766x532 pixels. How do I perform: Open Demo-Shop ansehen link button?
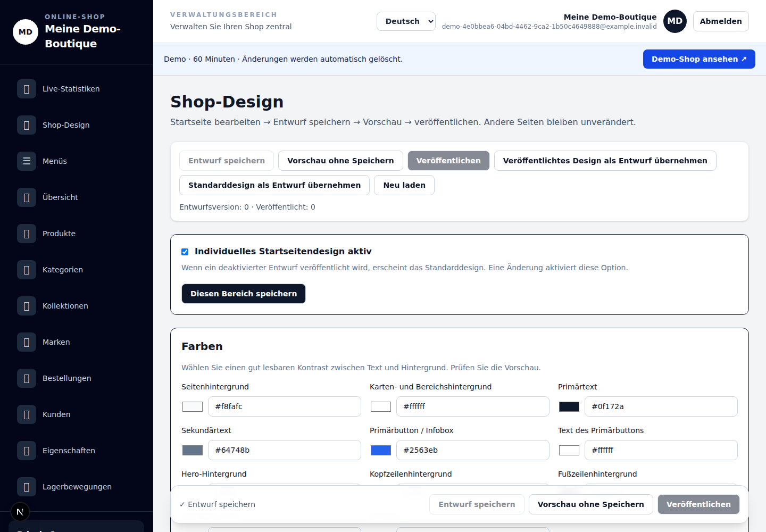point(699,59)
